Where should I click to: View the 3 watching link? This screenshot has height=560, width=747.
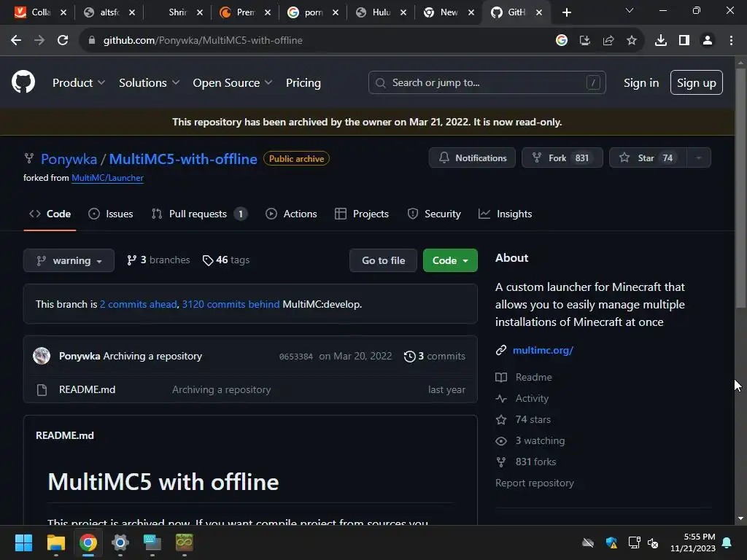point(540,441)
